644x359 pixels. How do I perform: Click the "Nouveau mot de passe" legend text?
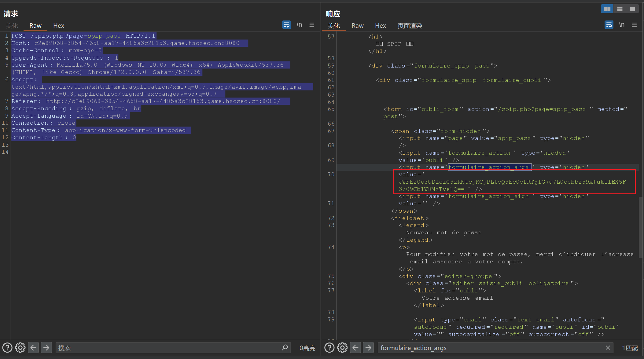(x=444, y=233)
